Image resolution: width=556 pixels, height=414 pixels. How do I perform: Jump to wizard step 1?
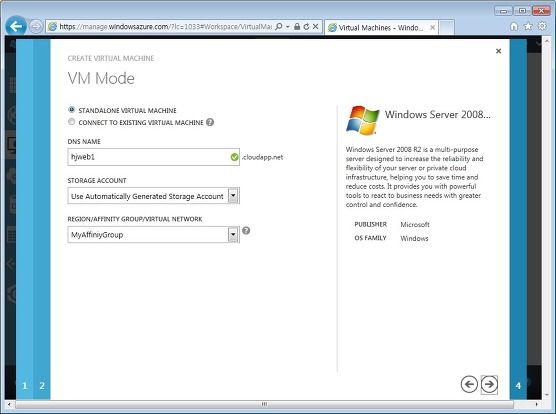[x=24, y=386]
